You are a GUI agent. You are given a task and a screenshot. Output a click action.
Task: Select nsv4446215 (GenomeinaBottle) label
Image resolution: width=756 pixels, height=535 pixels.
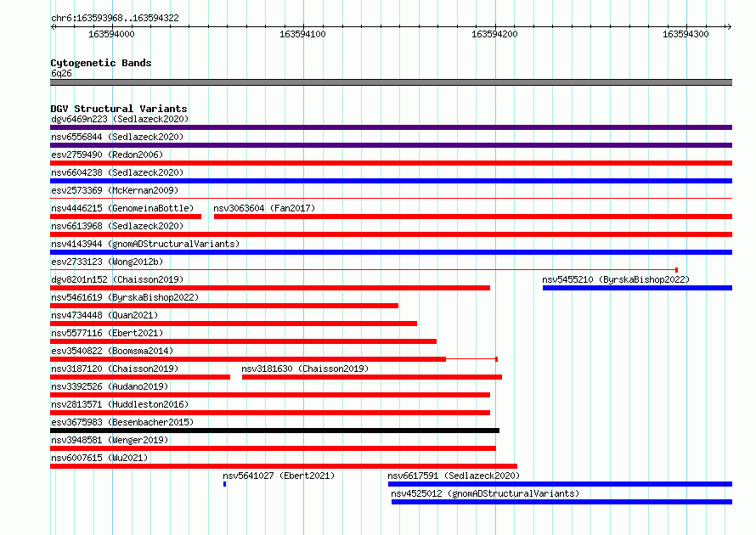point(122,208)
